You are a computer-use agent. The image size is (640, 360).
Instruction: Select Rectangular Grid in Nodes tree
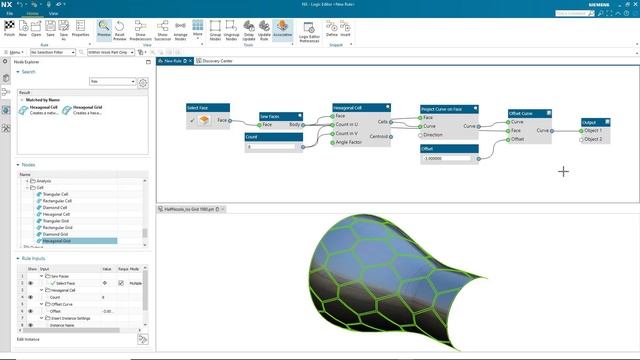point(57,227)
